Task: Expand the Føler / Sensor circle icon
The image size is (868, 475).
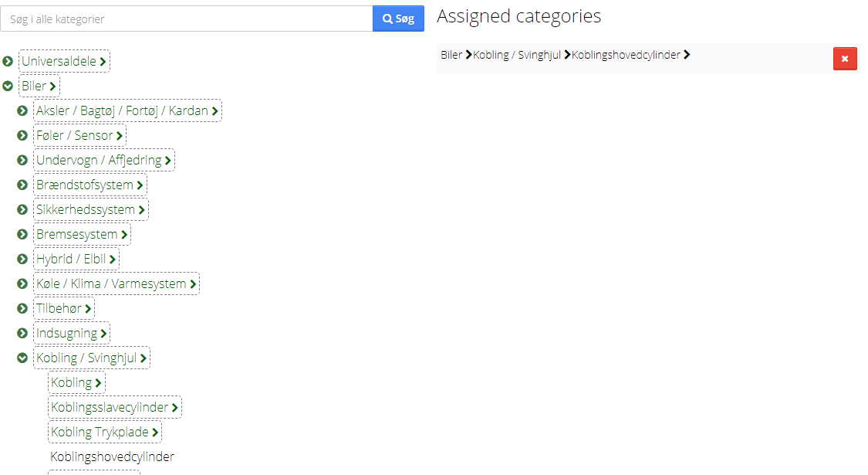Action: 22,135
